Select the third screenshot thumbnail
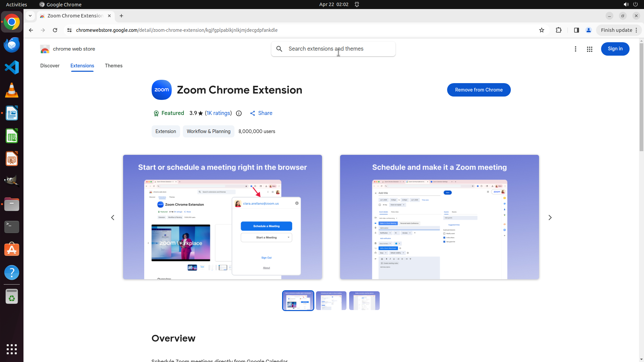 [x=364, y=301]
